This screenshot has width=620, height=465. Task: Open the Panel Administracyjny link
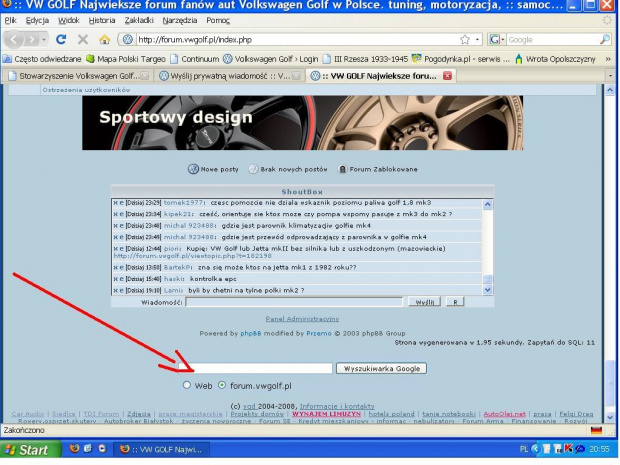(x=302, y=319)
